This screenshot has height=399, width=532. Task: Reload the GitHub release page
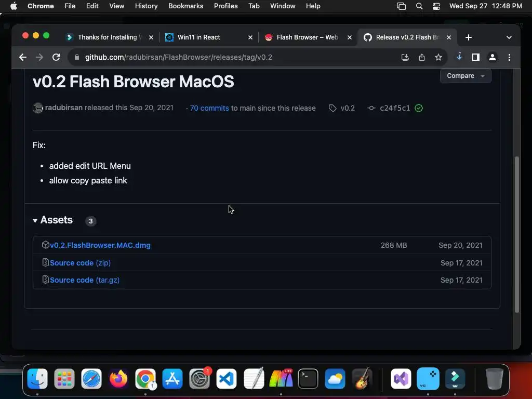[x=56, y=57]
